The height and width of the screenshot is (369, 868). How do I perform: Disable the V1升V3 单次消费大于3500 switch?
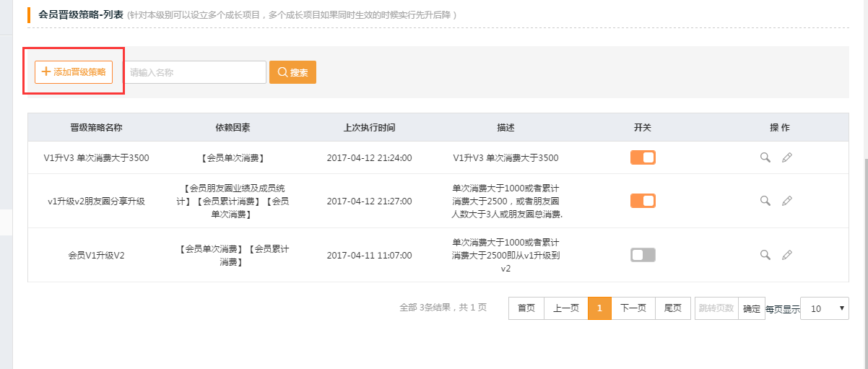(643, 157)
